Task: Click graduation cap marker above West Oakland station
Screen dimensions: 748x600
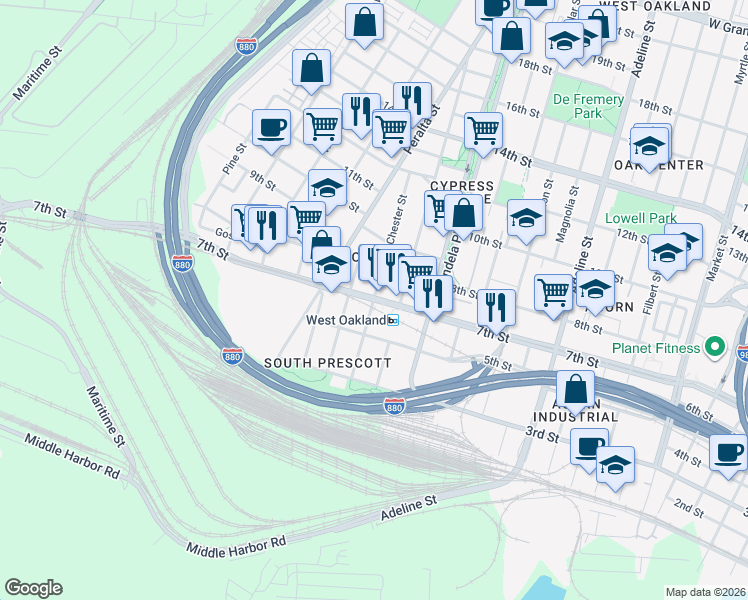Action: (332, 267)
